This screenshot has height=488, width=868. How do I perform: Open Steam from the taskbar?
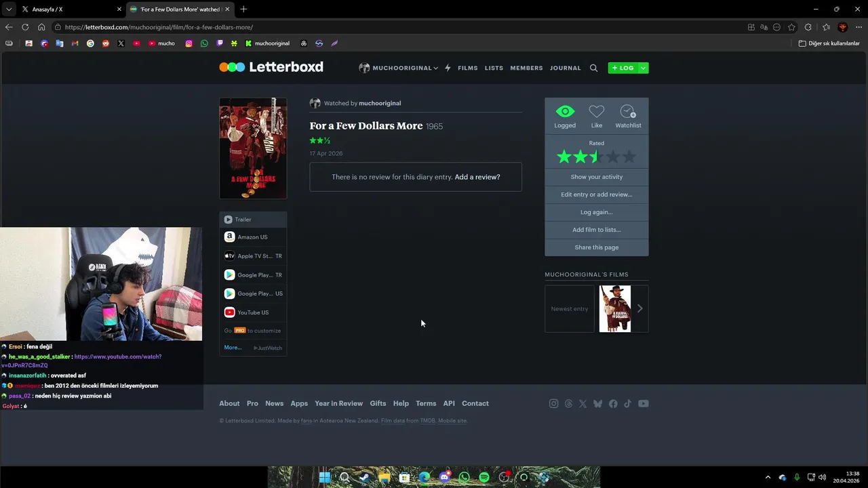[364, 477]
